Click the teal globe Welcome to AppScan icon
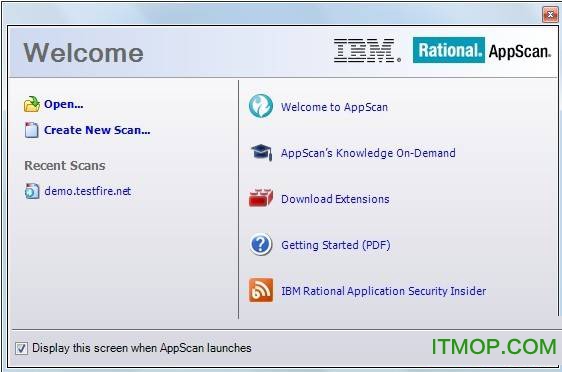This screenshot has height=372, width=562. tap(261, 106)
